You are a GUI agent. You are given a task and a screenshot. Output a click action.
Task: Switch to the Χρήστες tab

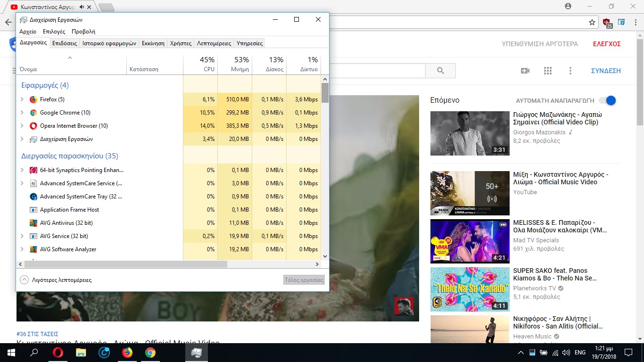[181, 43]
